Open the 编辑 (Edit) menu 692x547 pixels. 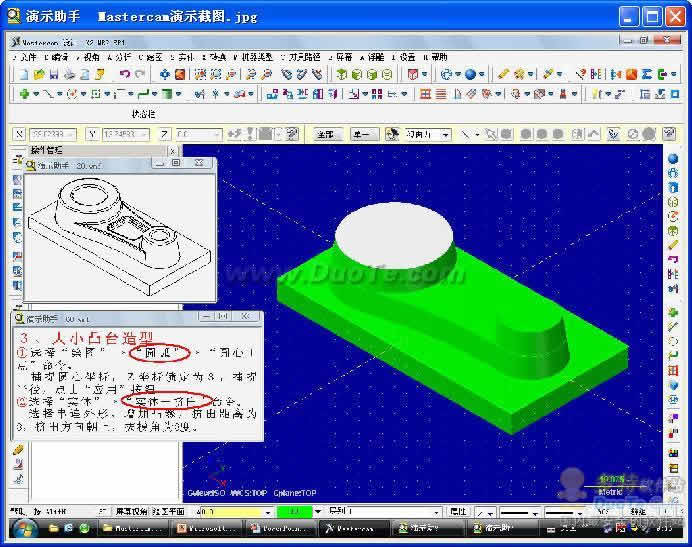(x=56, y=57)
